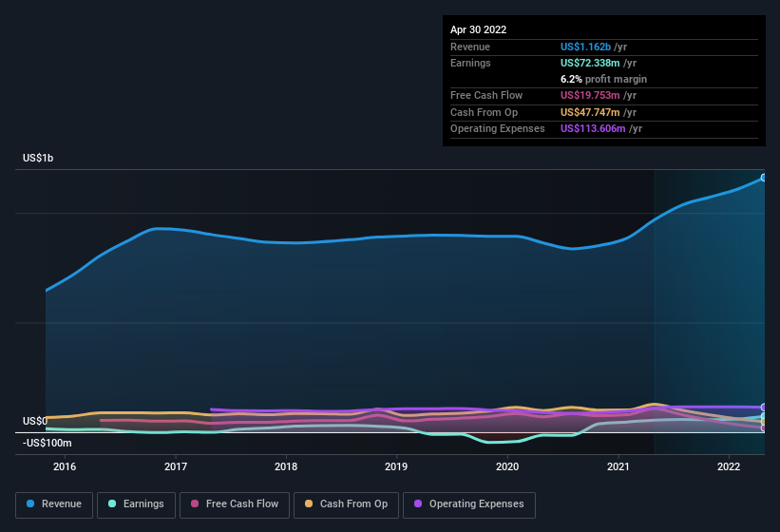Select the 2017 x-axis label
Image resolution: width=780 pixels, height=532 pixels.
pos(176,466)
